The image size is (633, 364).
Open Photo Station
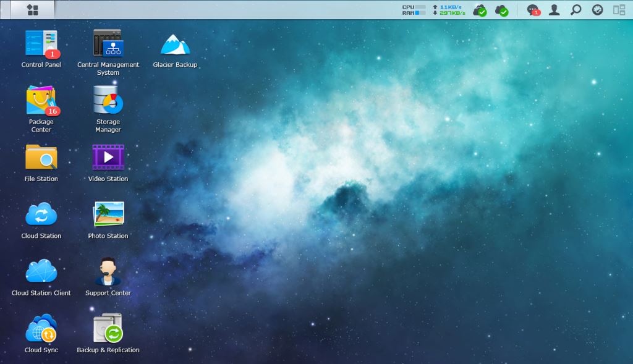click(x=108, y=214)
